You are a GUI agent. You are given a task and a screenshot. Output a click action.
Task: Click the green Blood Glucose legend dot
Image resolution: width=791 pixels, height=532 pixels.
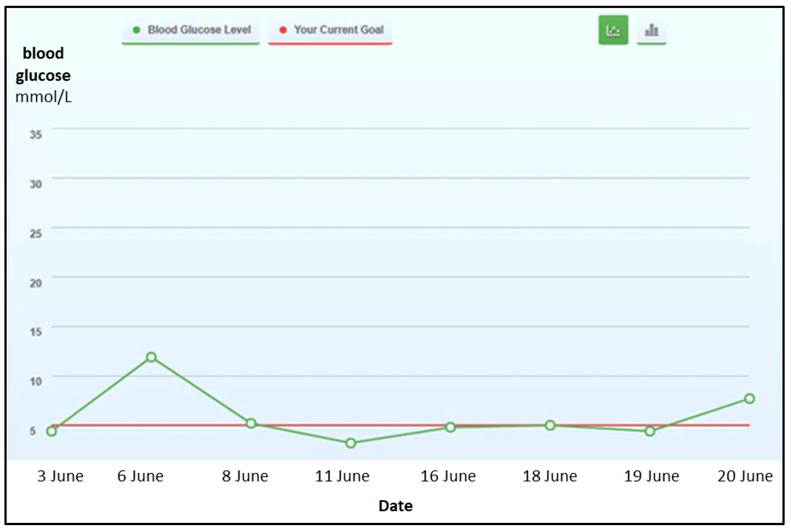(x=136, y=30)
